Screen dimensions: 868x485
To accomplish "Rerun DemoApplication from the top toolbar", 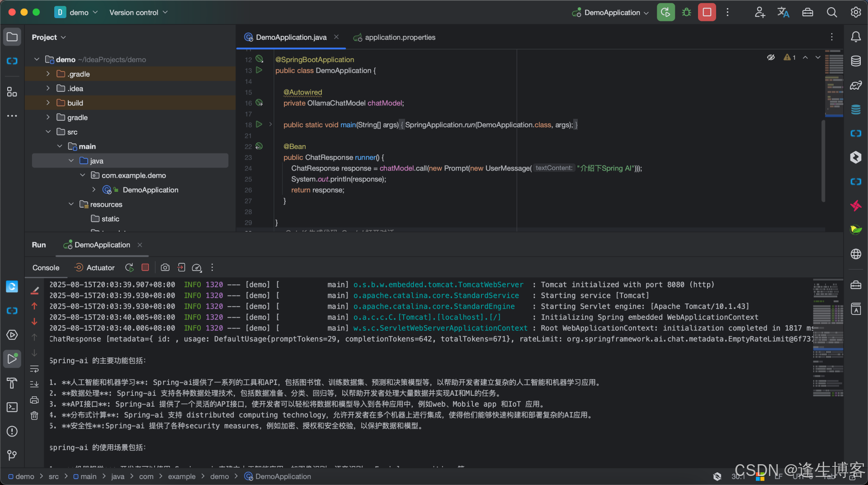I will [665, 12].
